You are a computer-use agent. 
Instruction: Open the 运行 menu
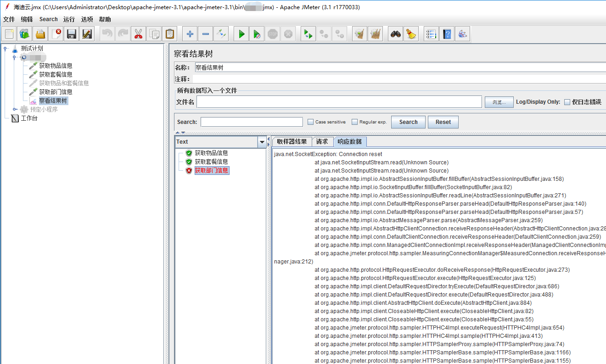(x=69, y=19)
